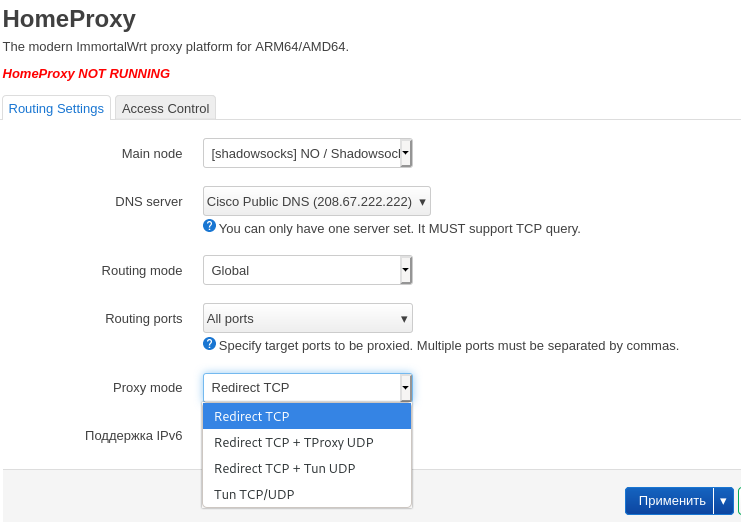Collapse the Proxy mode dropdown arrow
741x522 pixels.
point(405,388)
